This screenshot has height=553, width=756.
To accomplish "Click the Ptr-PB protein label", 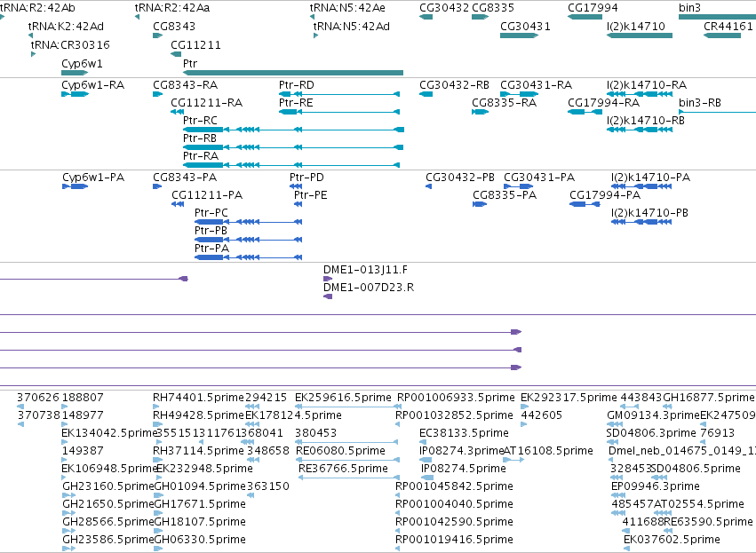I will (211, 231).
